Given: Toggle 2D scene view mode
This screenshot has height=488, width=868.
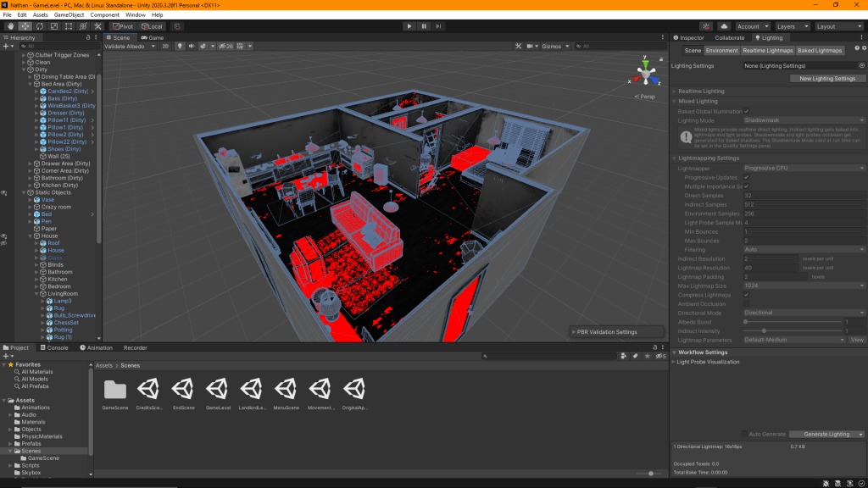Looking at the screenshot, I should (165, 46).
